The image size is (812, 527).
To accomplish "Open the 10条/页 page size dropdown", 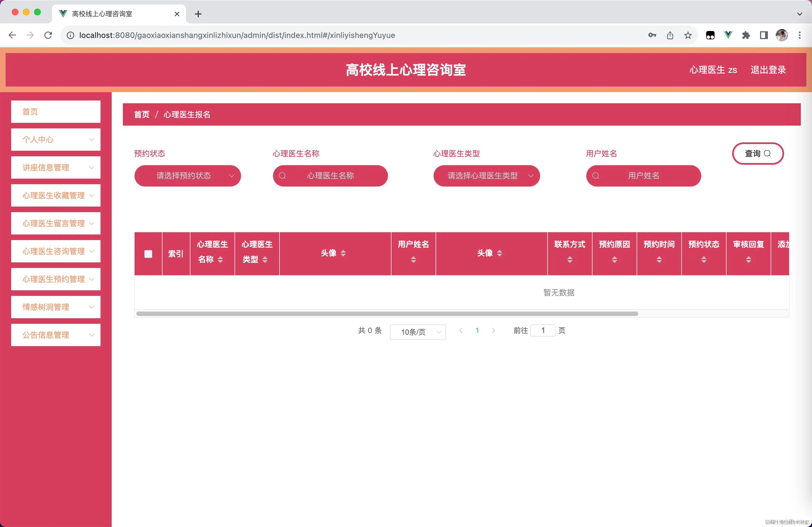I will tap(418, 332).
